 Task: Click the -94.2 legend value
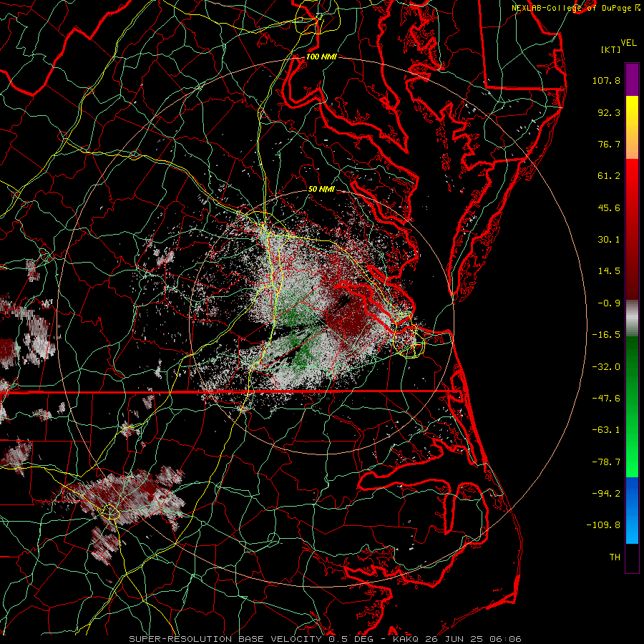606,494
